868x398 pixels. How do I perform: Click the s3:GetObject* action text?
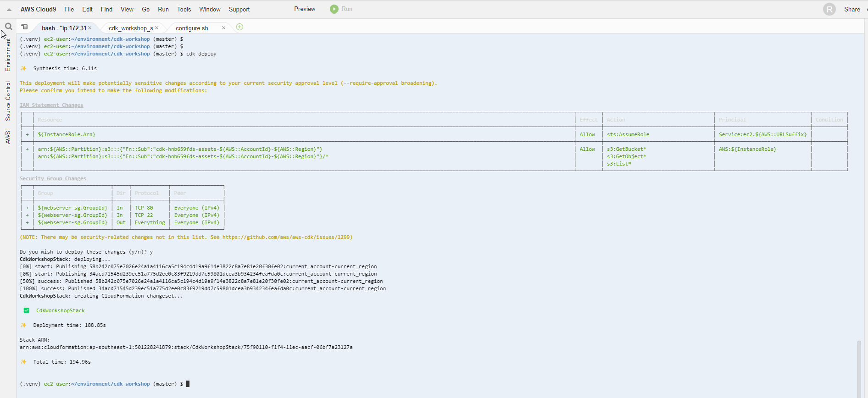[626, 156]
